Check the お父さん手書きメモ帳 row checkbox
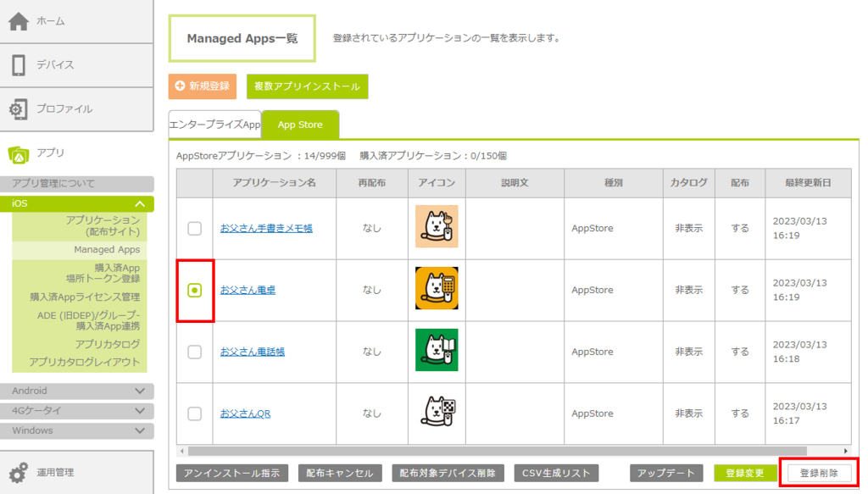Screen dimensions: 868x494 [195, 229]
